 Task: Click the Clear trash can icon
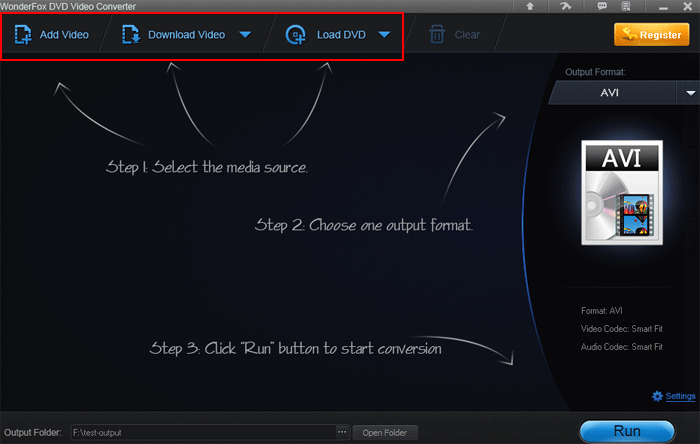tap(437, 34)
